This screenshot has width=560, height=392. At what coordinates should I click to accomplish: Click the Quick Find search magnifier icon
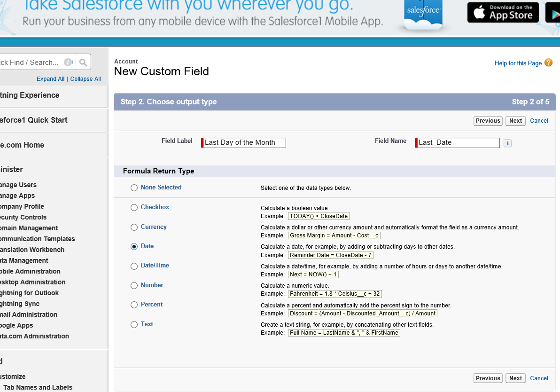pos(83,63)
